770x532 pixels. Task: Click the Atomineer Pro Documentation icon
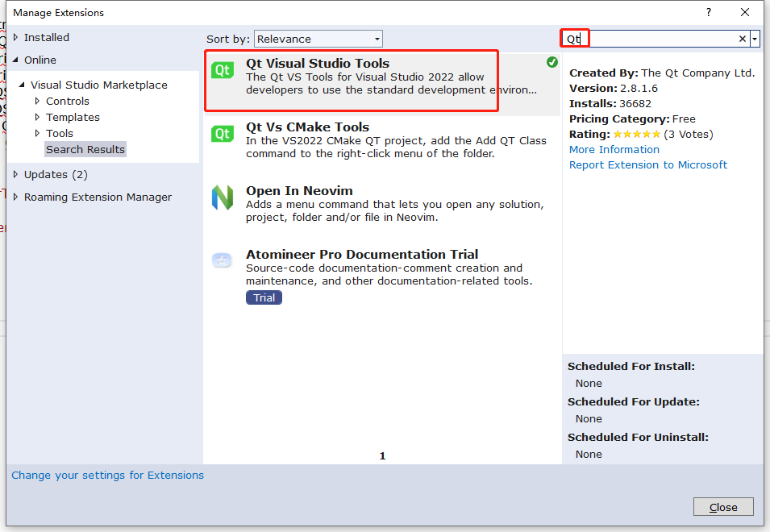(x=222, y=260)
